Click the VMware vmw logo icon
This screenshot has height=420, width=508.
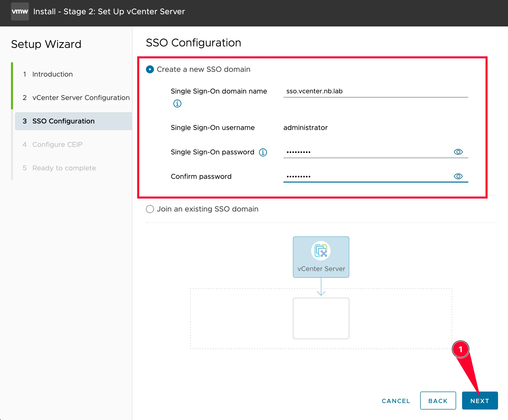pyautogui.click(x=20, y=11)
